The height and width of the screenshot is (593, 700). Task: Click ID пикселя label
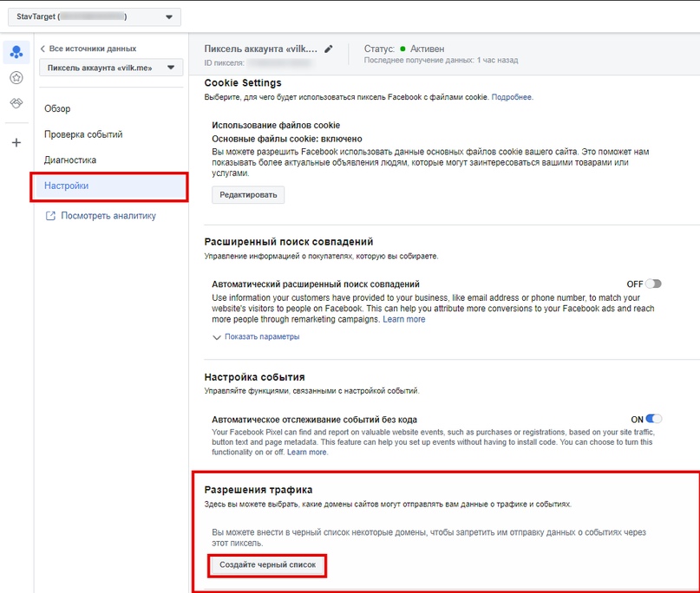(x=224, y=63)
